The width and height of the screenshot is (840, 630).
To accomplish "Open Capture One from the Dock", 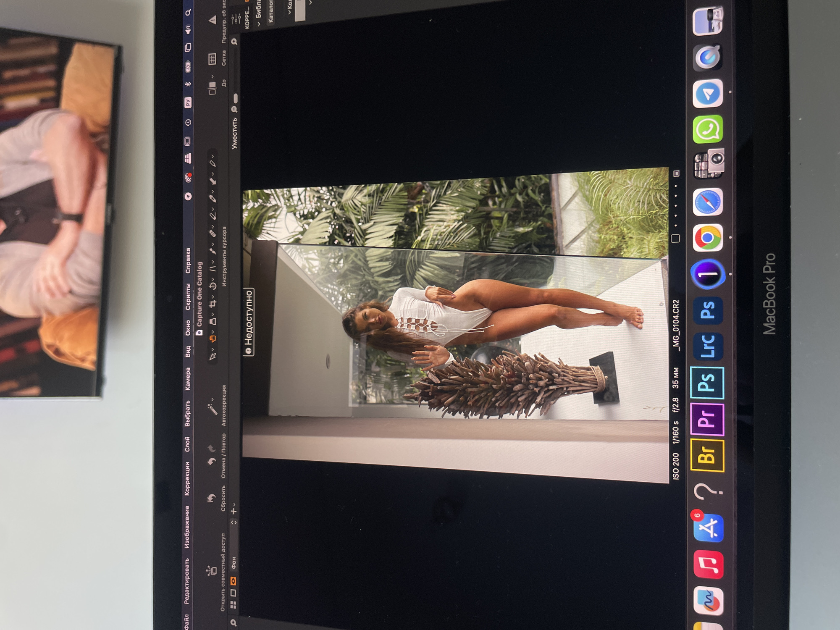I will (x=708, y=274).
